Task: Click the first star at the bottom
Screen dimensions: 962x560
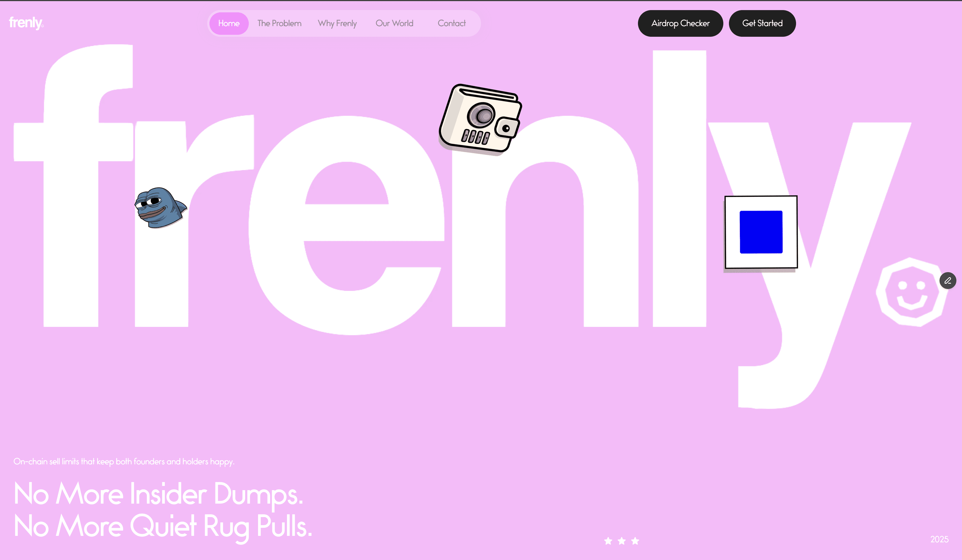Action: [608, 541]
